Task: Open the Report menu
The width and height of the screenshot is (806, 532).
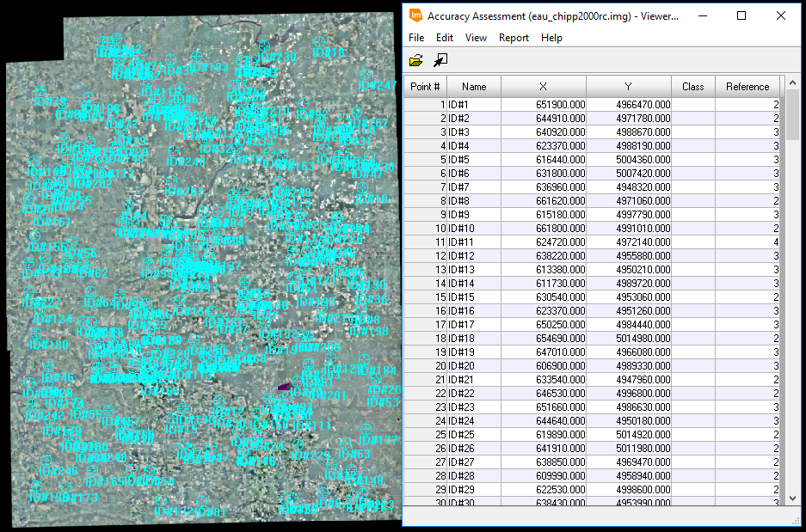Action: (514, 38)
